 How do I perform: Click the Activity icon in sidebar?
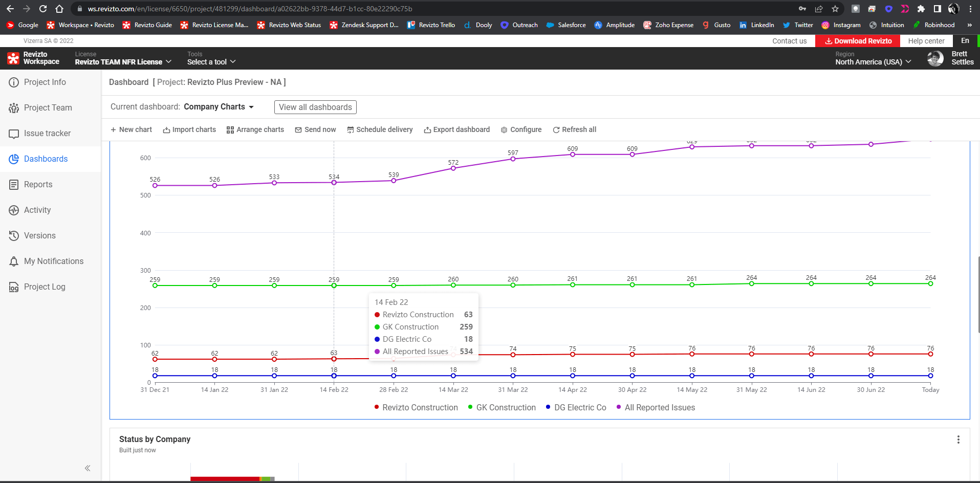(14, 210)
